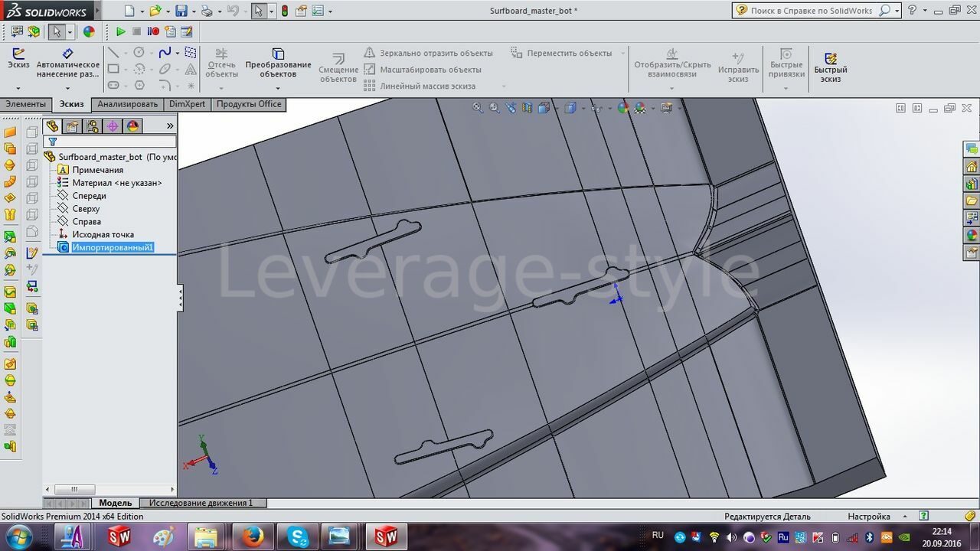Click Zoom to Fit in view toolbar

tap(478, 108)
